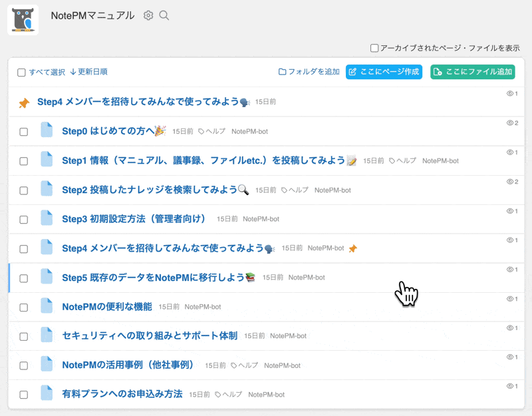Image resolution: width=532 pixels, height=416 pixels.
Task: Tick the checkbox for Step0 はじめての方へ
Action: [24, 132]
